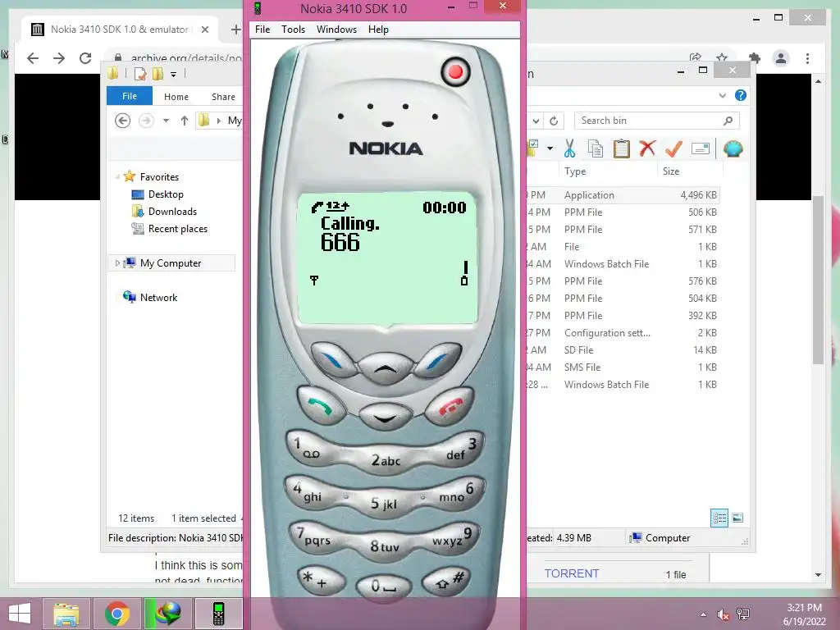Open the Explorer recent locations dropdown
The height and width of the screenshot is (630, 840).
[166, 121]
